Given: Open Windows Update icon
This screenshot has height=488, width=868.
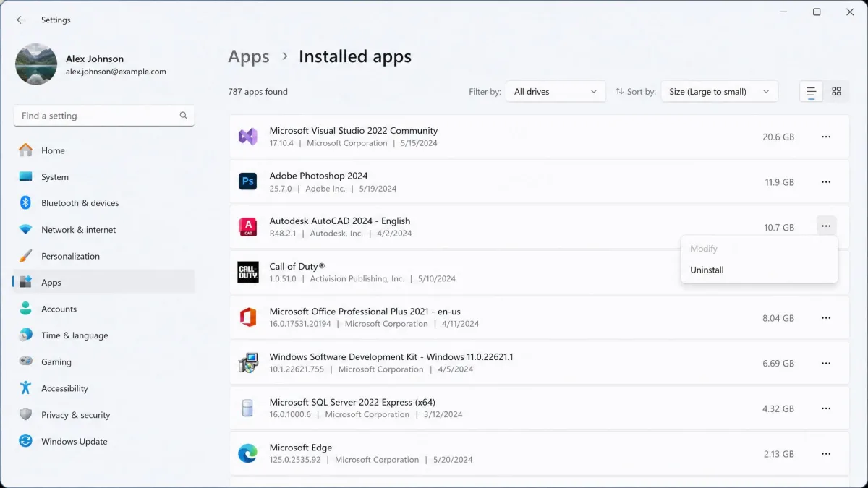Looking at the screenshot, I should 26,441.
